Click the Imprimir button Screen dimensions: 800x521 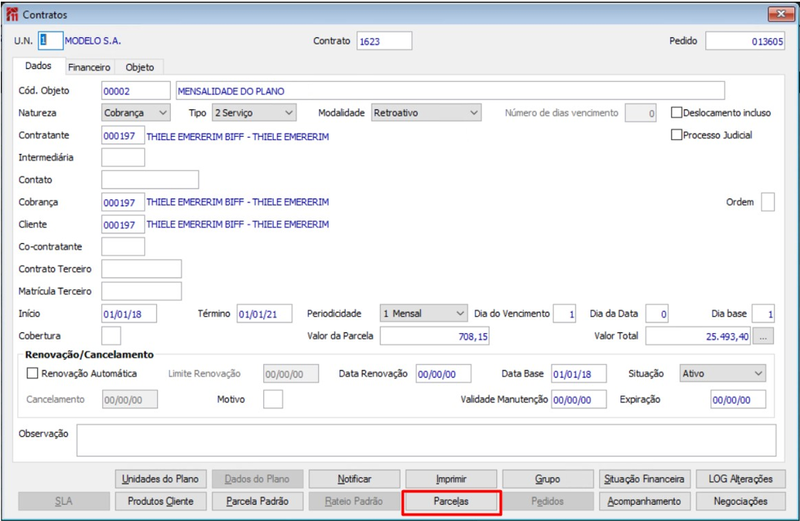tap(451, 479)
